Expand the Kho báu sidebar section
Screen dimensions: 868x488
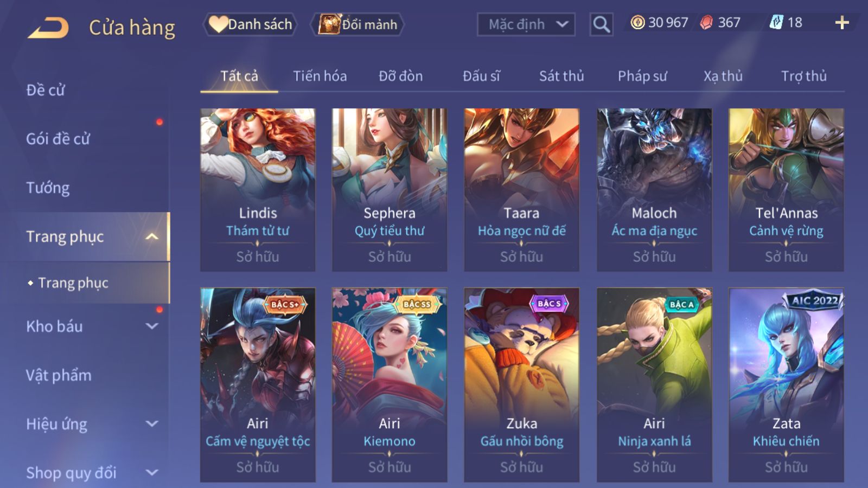coord(152,326)
